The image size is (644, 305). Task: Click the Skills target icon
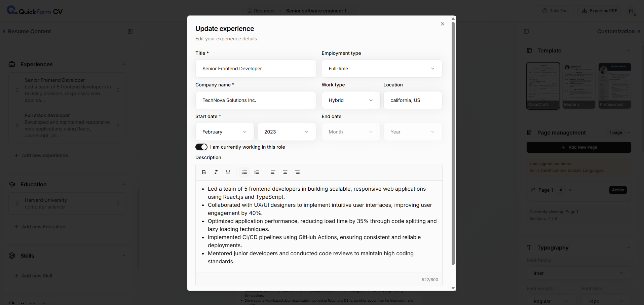click(x=12, y=256)
